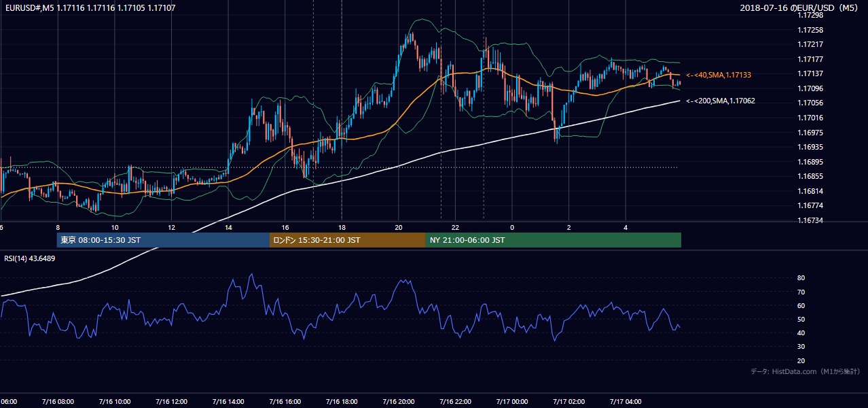868x408 pixels.
Task: Click the 1.16975 price axis label
Action: (811, 133)
